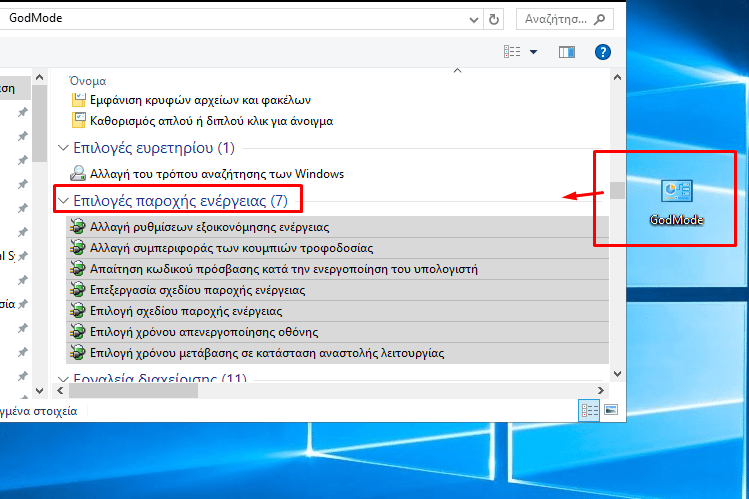Screen dimensions: 749x499
Task: Click the file list vertical scrollbar thumb
Action: [x=617, y=190]
